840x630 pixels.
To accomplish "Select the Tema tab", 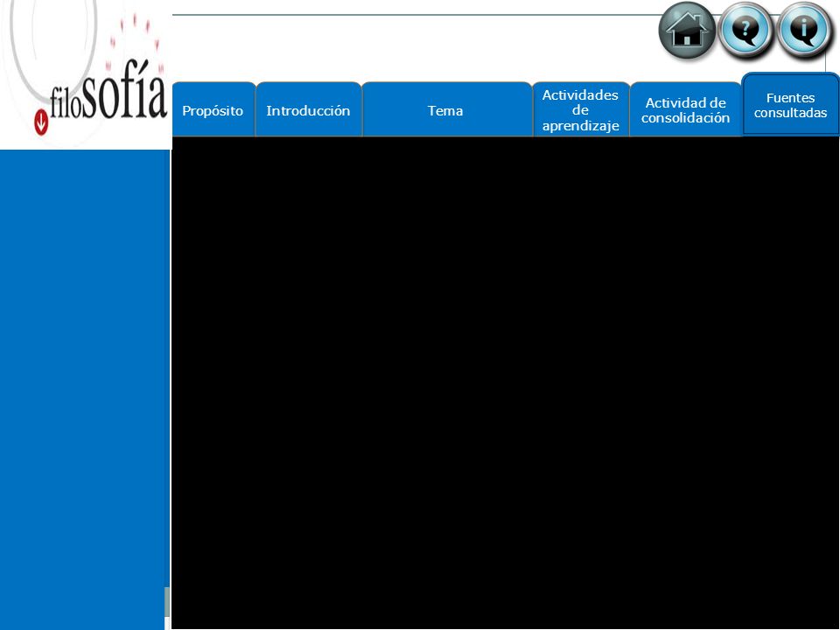I will pos(447,110).
